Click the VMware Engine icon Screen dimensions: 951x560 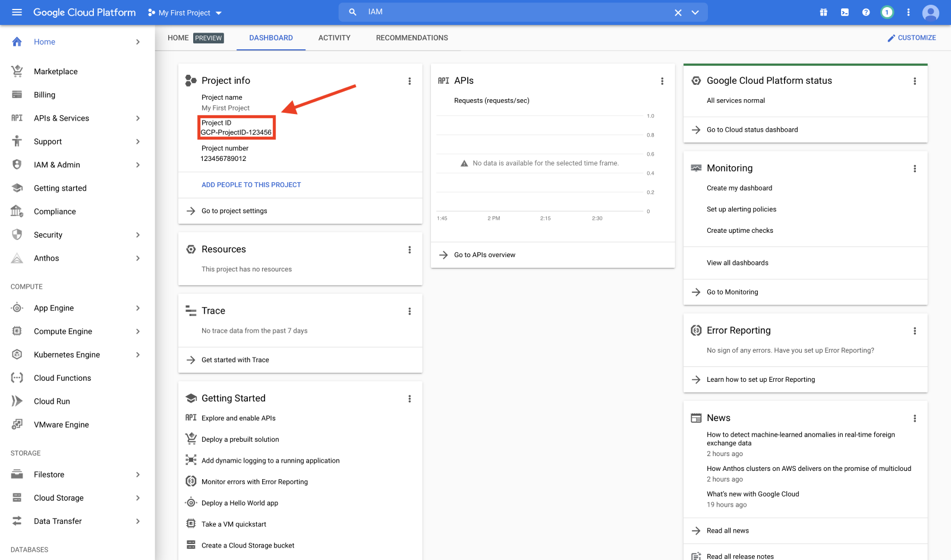pyautogui.click(x=17, y=424)
